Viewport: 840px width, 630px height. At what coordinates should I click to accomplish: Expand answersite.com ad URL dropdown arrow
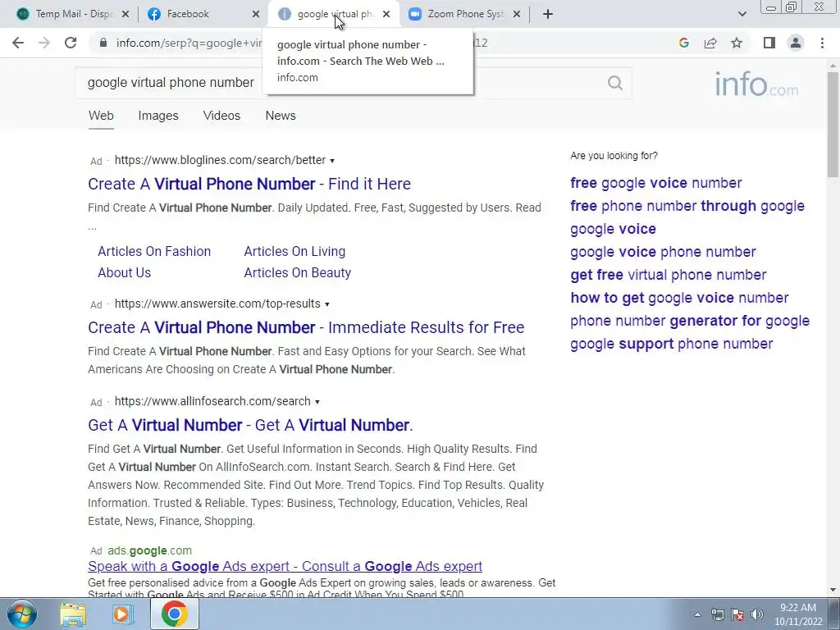click(x=326, y=304)
